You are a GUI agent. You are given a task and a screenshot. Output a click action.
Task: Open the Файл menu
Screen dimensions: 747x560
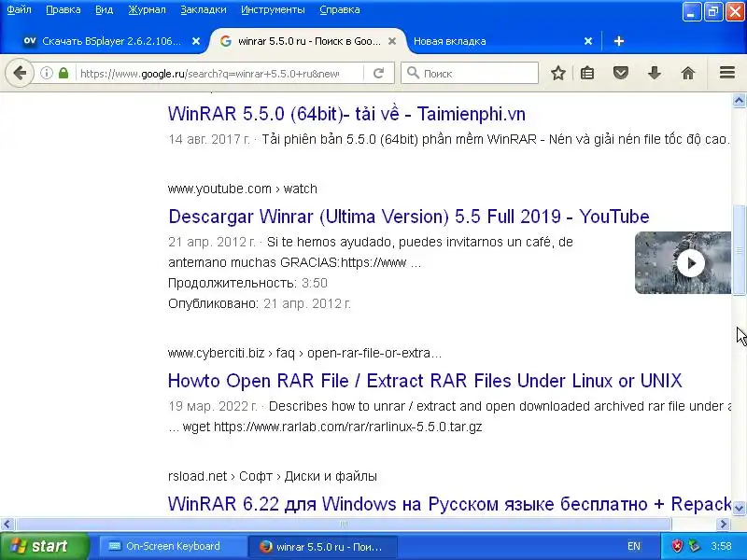tap(19, 9)
